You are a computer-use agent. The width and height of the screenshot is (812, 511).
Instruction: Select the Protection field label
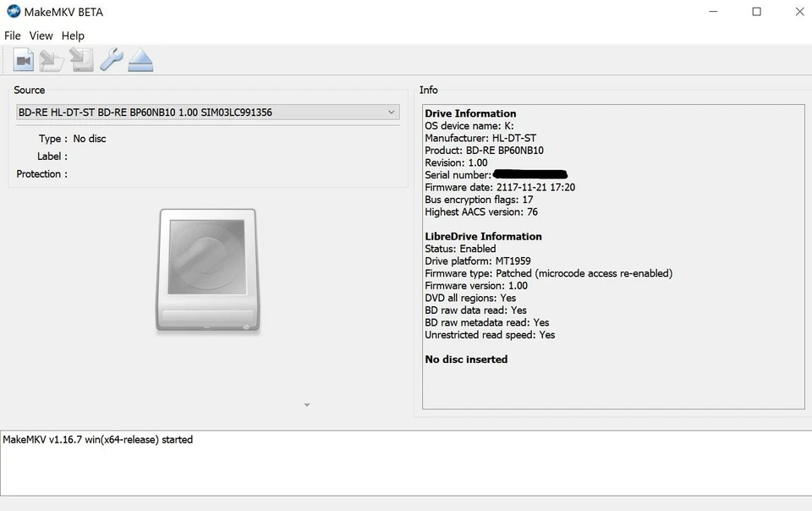pyautogui.click(x=41, y=173)
